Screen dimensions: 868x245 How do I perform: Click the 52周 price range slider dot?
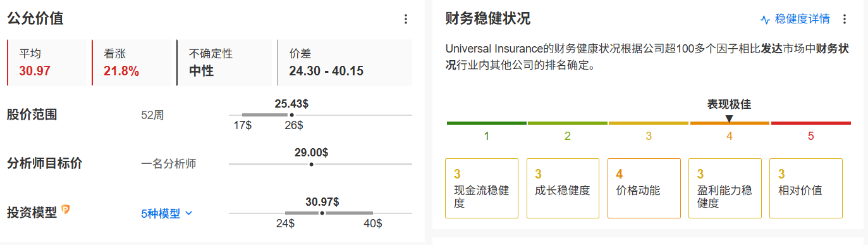click(291, 115)
